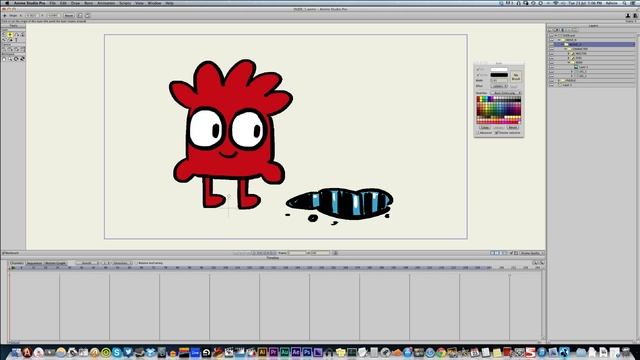Open the Help menu
This screenshot has width=640, height=360.
point(169,3)
